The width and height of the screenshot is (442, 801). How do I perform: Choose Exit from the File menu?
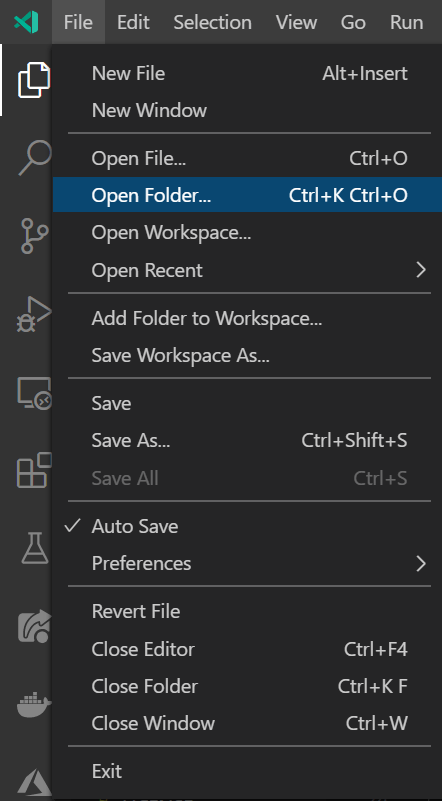pos(247,771)
